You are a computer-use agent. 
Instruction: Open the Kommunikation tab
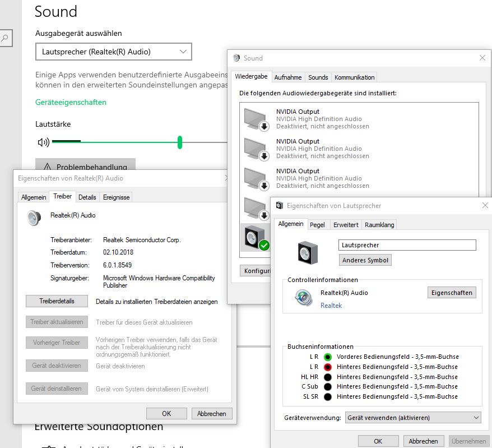coord(354,77)
